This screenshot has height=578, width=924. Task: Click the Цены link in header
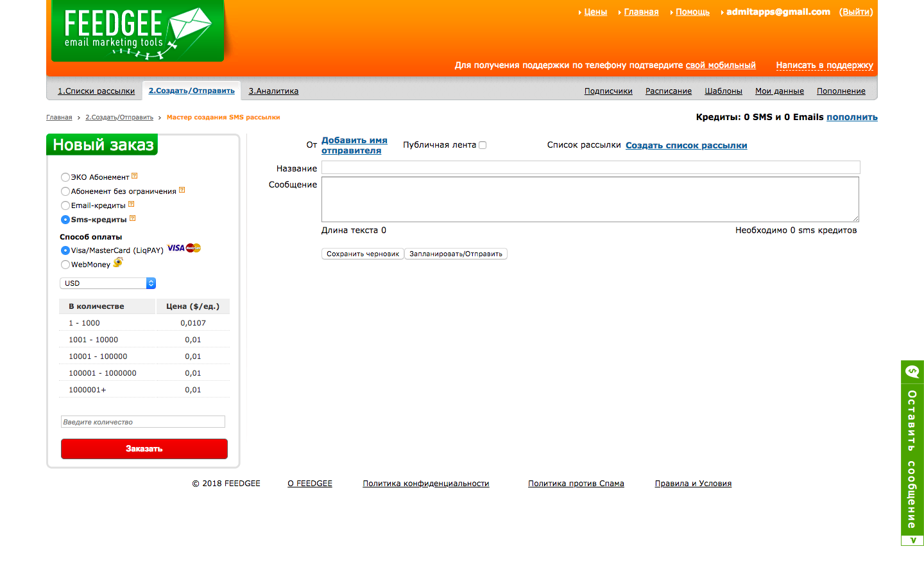tap(595, 12)
